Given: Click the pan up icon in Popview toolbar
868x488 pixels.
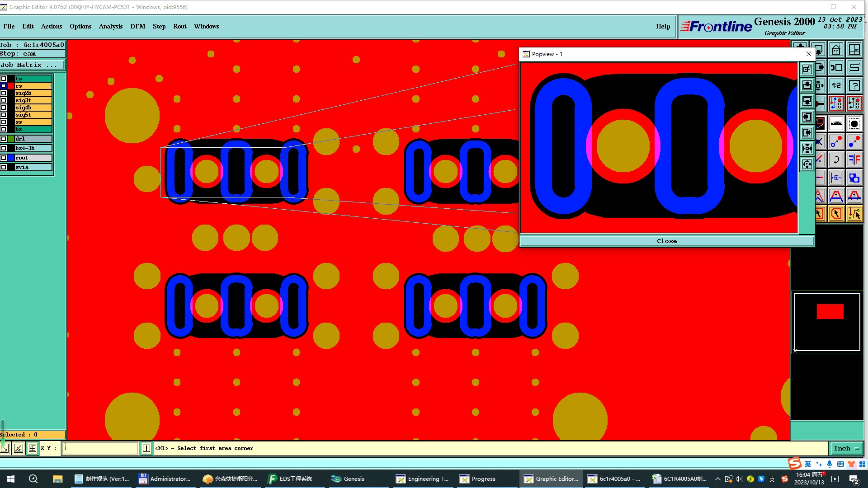Looking at the screenshot, I should coord(807,85).
